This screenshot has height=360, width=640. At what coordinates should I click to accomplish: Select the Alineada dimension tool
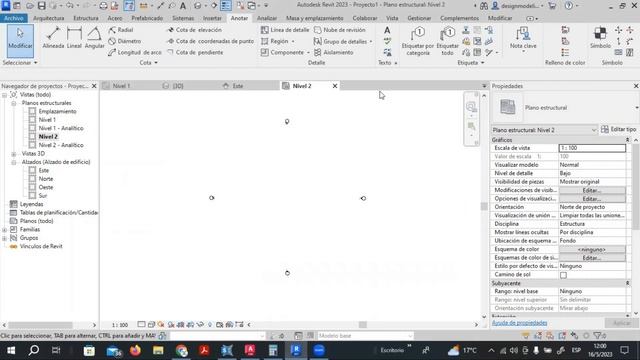53,38
